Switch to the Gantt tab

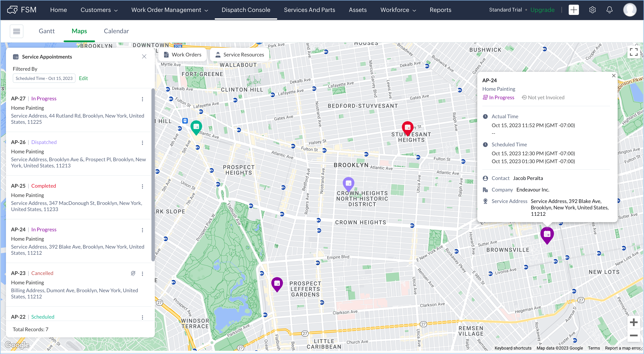[47, 31]
